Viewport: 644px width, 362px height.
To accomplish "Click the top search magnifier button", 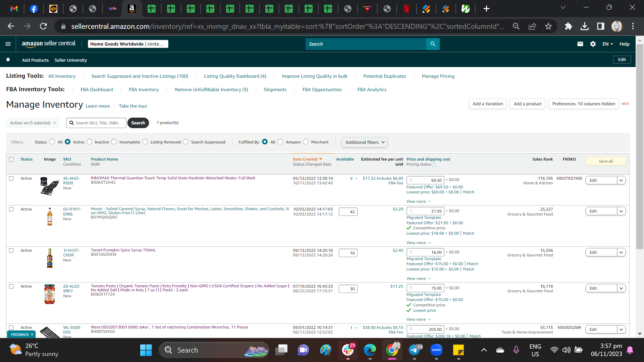I will pos(433,44).
